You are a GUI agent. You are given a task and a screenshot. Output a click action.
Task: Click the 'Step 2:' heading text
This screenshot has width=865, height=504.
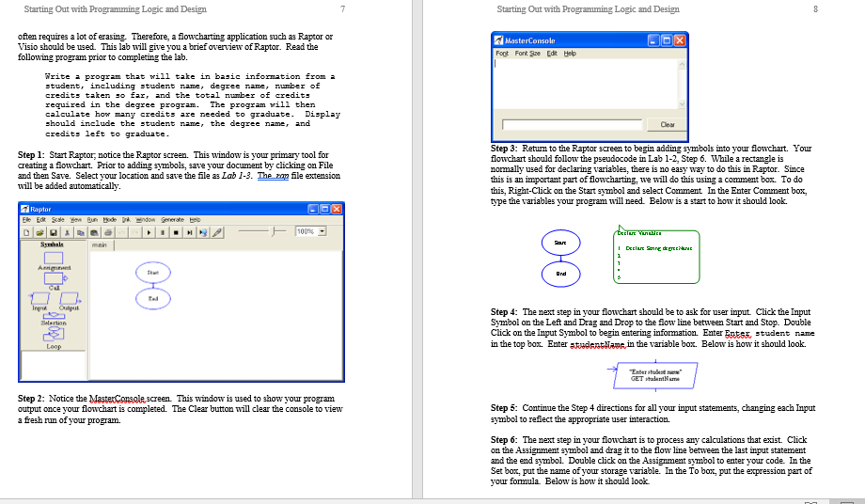(x=31, y=398)
